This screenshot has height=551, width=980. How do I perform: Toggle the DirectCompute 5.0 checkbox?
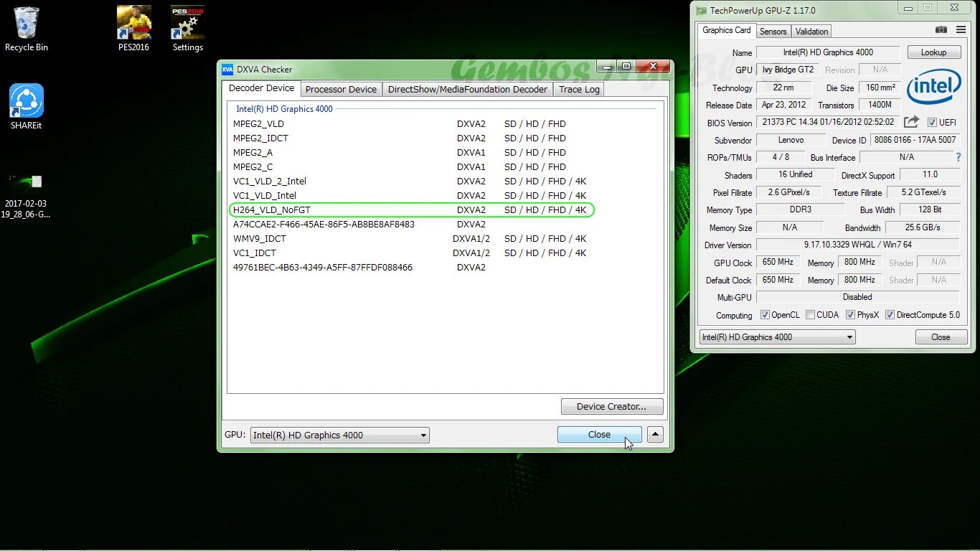[x=890, y=315]
